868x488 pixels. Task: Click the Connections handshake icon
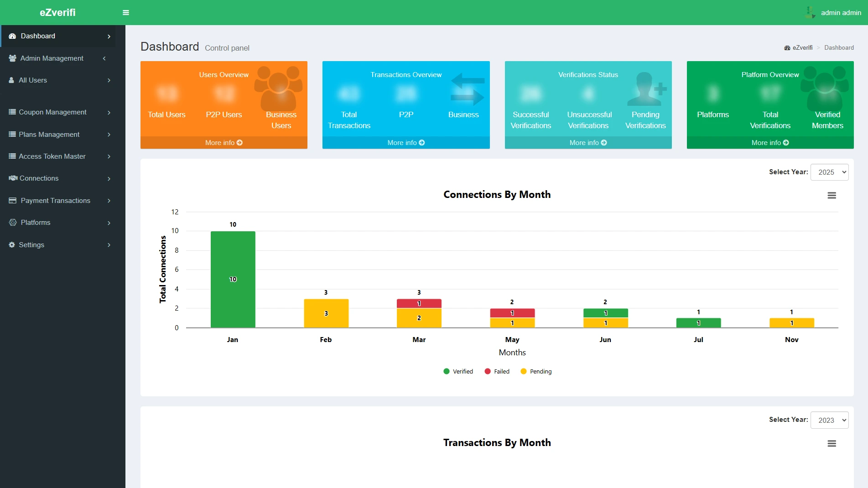click(13, 178)
